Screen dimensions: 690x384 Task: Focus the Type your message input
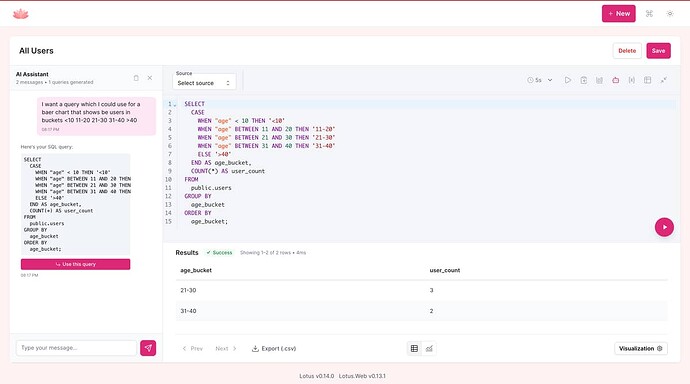76,347
